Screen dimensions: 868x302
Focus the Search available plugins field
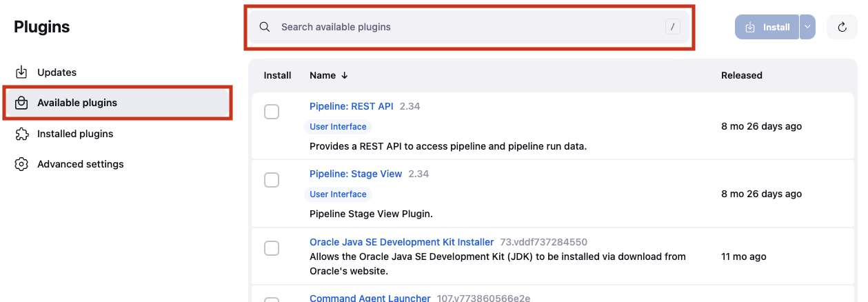pyautogui.click(x=470, y=27)
